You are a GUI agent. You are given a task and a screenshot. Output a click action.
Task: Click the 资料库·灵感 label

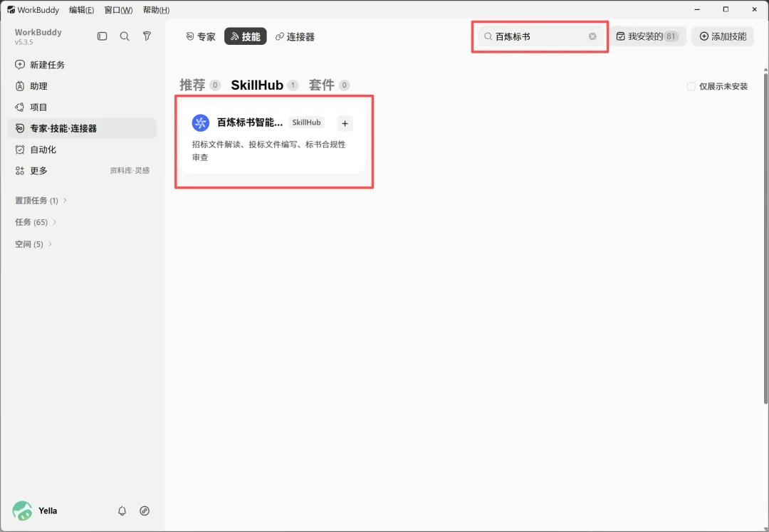(130, 171)
